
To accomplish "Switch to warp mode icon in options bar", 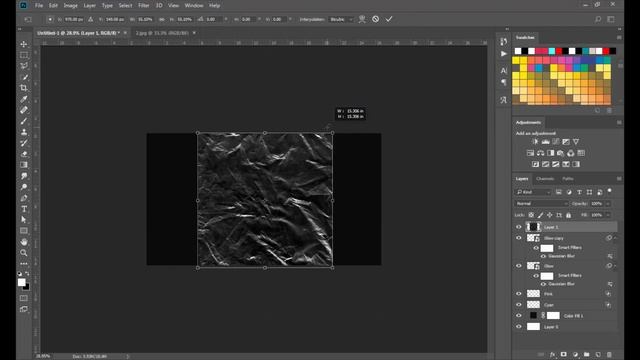I will click(x=362, y=19).
